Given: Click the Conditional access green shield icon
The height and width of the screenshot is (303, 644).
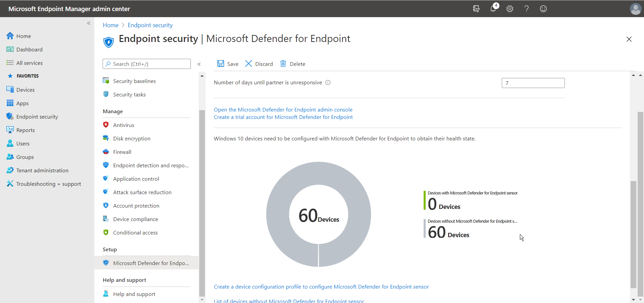Looking at the screenshot, I should coord(106,232).
